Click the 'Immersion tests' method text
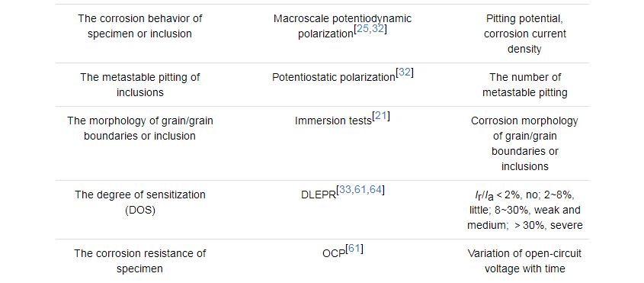644x283 pixels. tap(333, 121)
